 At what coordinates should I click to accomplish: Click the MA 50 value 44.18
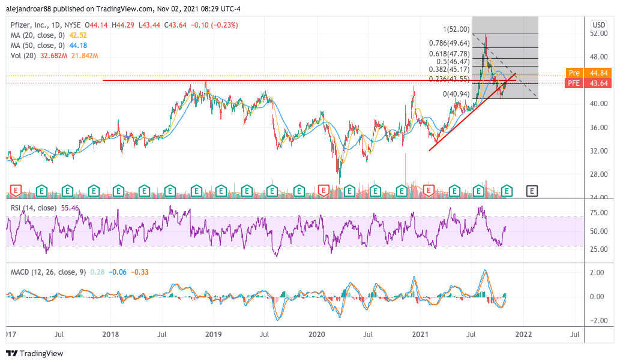78,46
